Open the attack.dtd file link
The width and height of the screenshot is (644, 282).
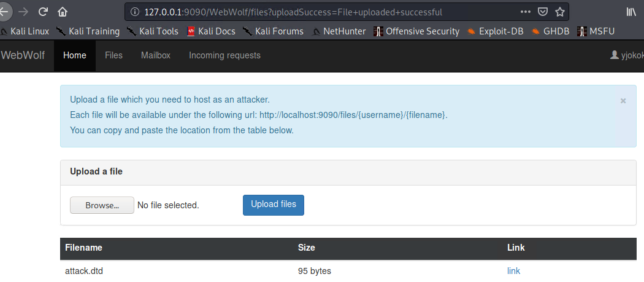(x=513, y=271)
